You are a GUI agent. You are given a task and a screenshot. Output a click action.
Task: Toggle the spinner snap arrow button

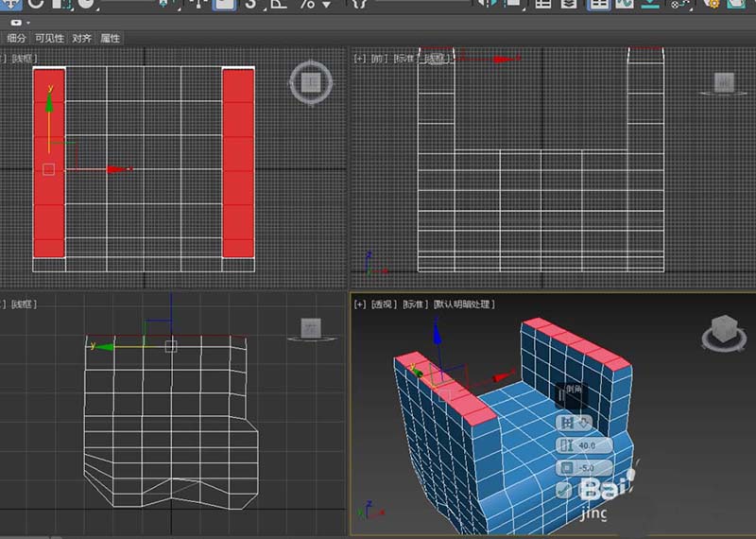(x=327, y=5)
